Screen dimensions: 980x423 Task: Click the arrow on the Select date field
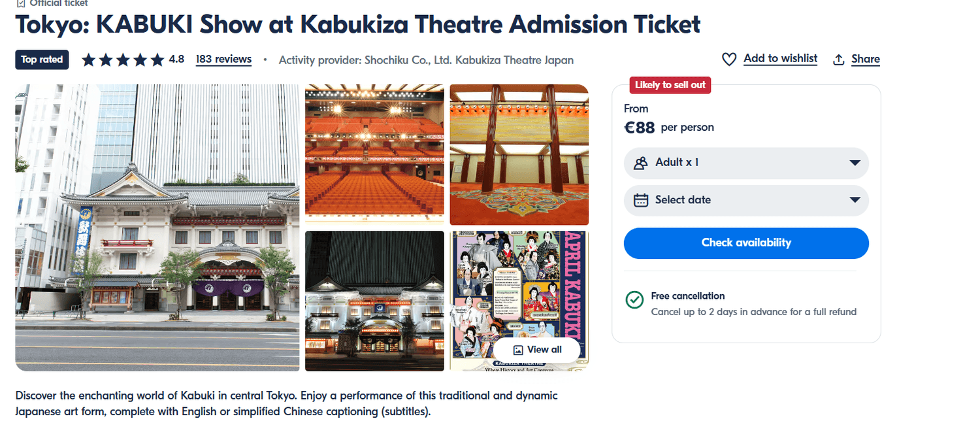click(x=855, y=200)
